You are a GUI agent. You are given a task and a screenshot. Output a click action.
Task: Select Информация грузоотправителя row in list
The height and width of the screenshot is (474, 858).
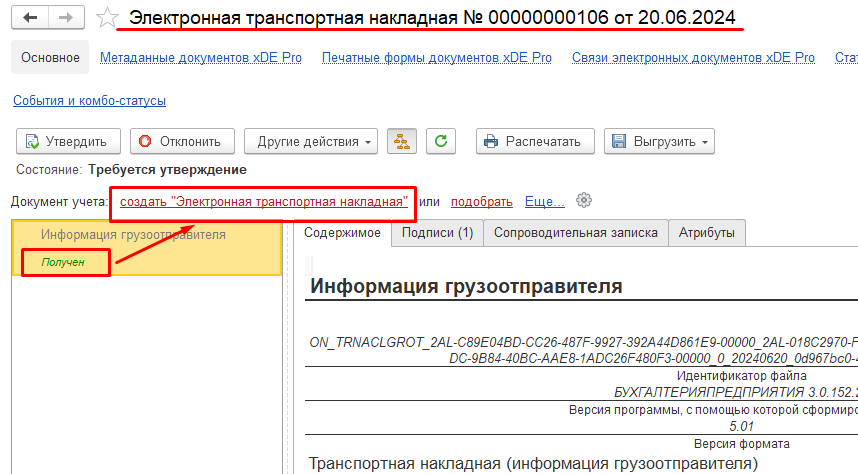click(147, 248)
